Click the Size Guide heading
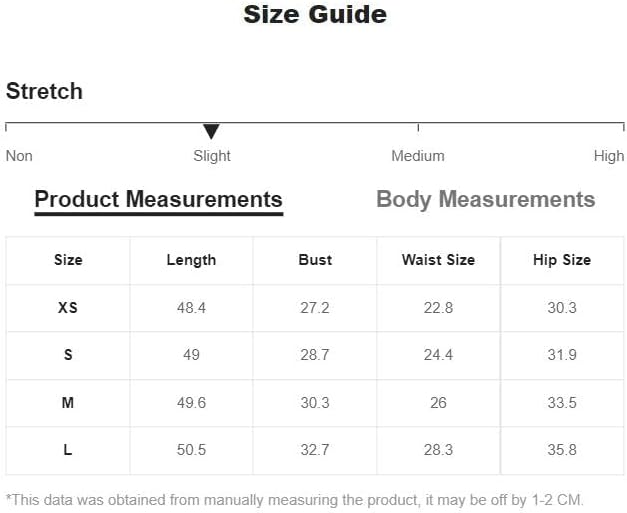The width and height of the screenshot is (627, 513). coord(315,14)
